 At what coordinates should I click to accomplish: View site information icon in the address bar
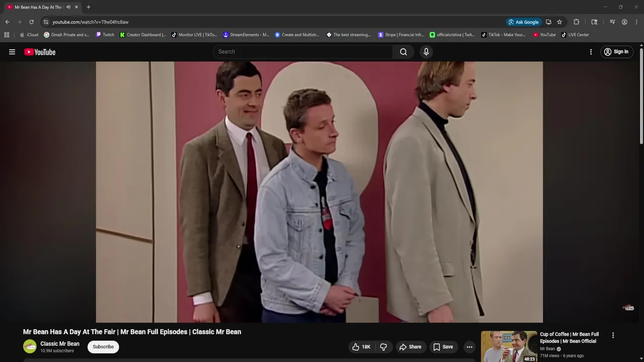point(46,22)
